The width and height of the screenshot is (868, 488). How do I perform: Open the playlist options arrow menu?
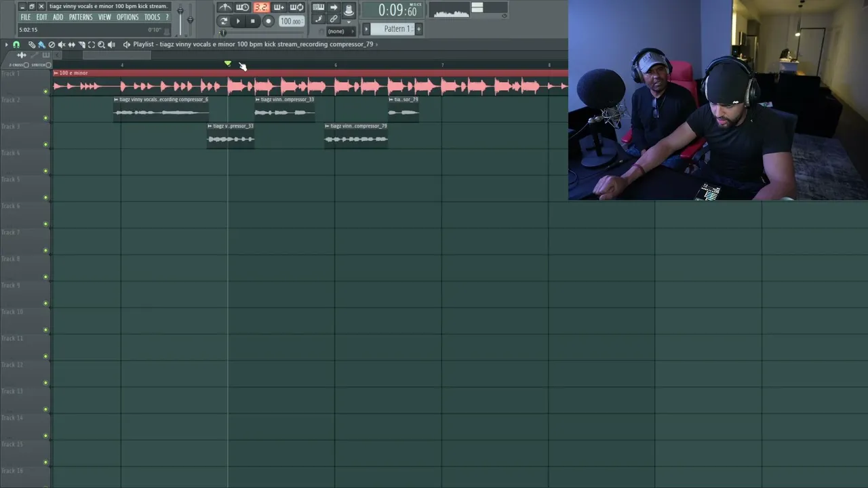tap(6, 45)
